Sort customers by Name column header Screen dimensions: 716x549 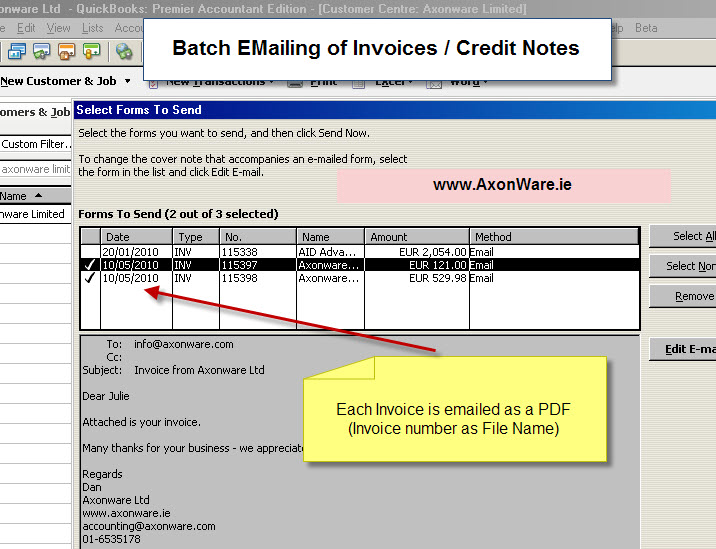click(x=36, y=196)
